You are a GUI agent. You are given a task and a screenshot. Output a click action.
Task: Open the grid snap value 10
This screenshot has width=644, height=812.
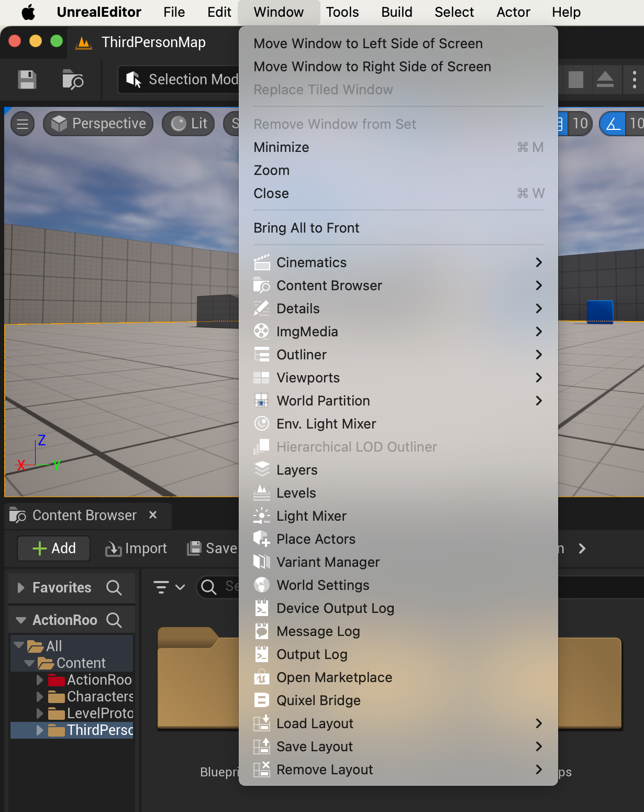point(580,124)
